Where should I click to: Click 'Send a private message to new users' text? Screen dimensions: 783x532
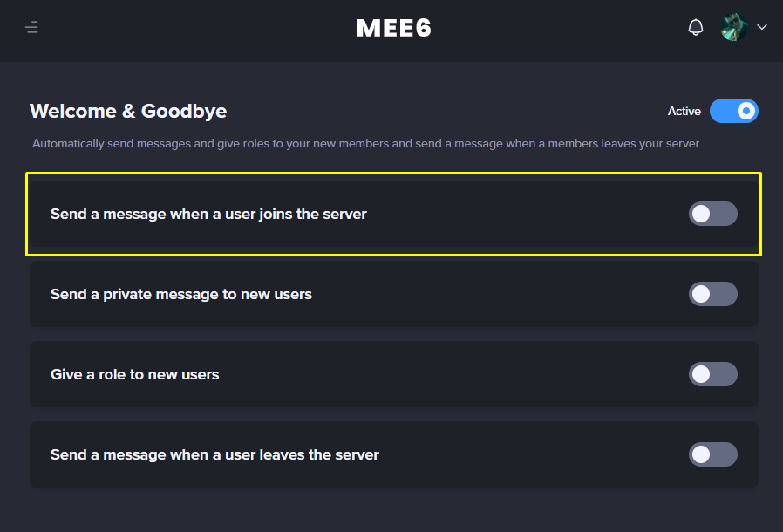181,294
